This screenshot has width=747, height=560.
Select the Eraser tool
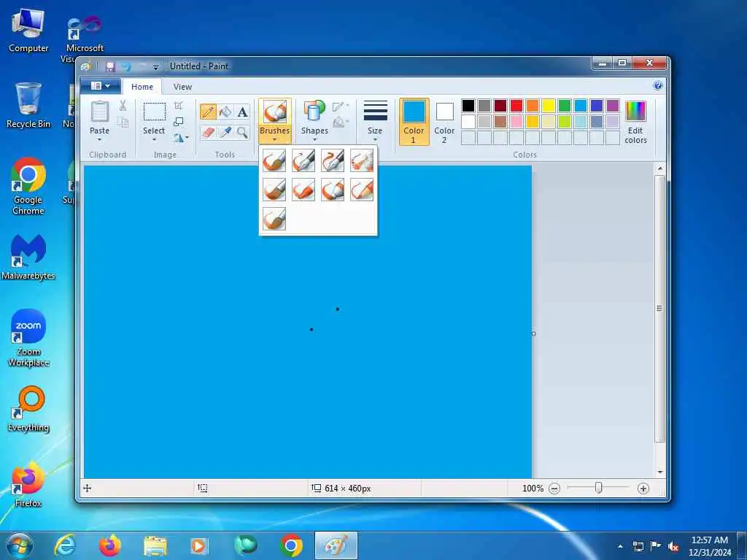[x=208, y=133]
